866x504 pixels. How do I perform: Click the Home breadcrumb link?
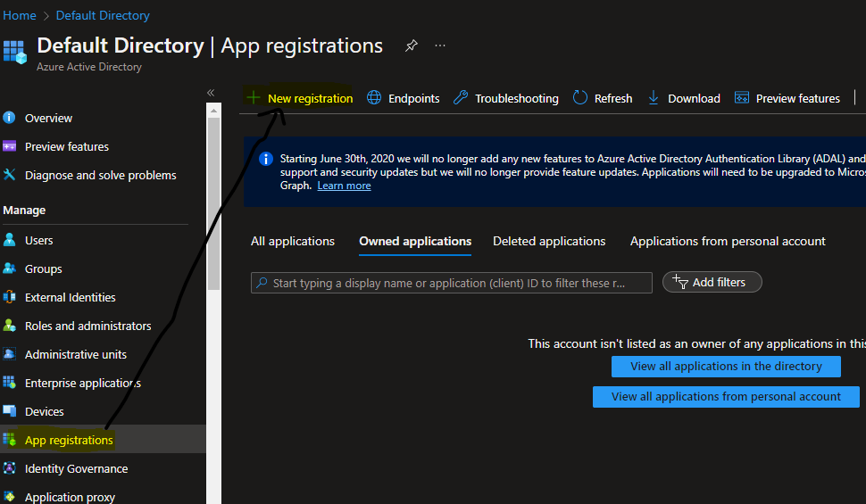(20, 15)
